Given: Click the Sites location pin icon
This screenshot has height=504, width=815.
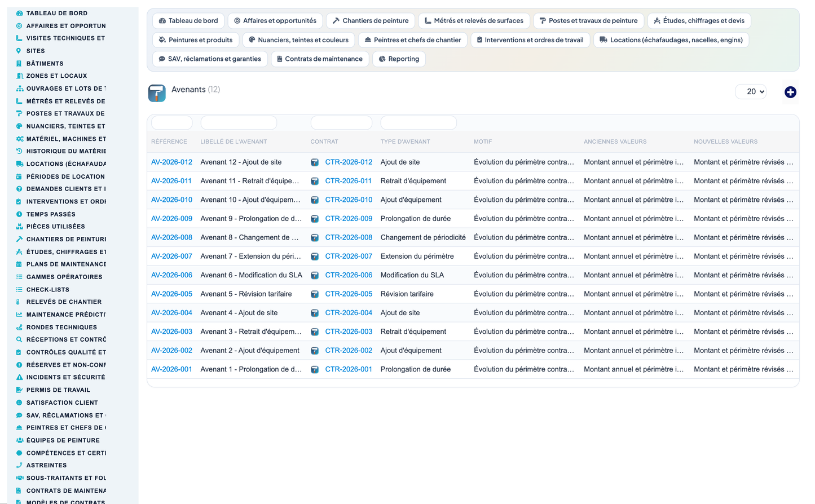Looking at the screenshot, I should [19, 51].
